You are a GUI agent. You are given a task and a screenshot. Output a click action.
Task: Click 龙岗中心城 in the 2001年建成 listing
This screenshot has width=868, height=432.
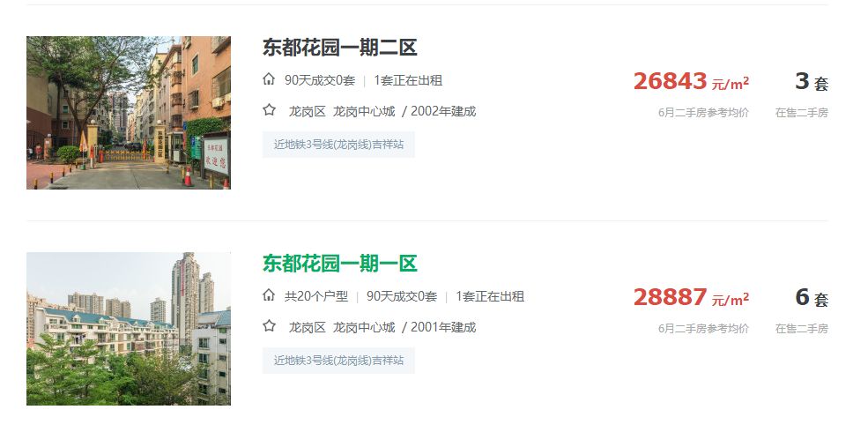click(364, 327)
